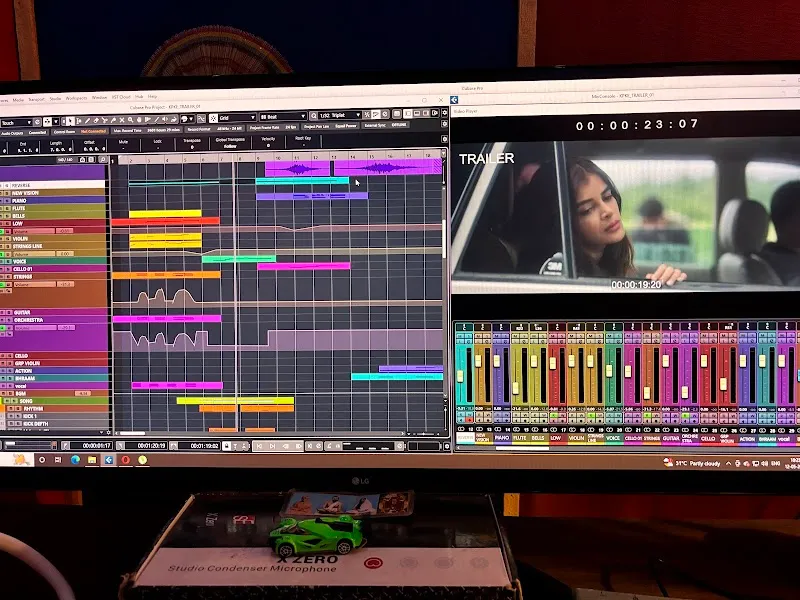Open the Transport menu
This screenshot has width=800, height=600.
[x=37, y=99]
